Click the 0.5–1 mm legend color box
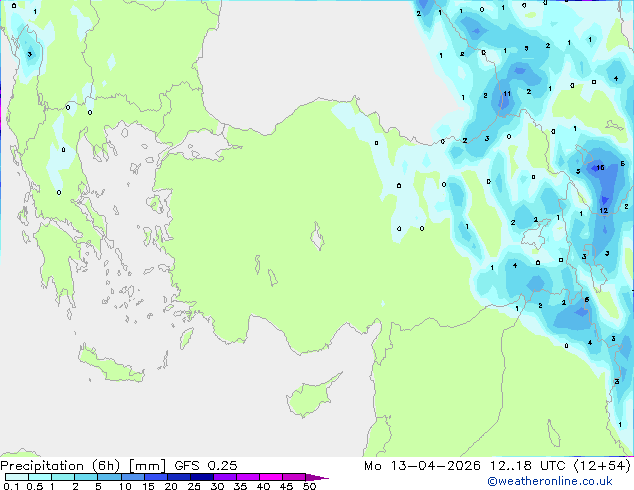This screenshot has height=490, width=634. 40,477
